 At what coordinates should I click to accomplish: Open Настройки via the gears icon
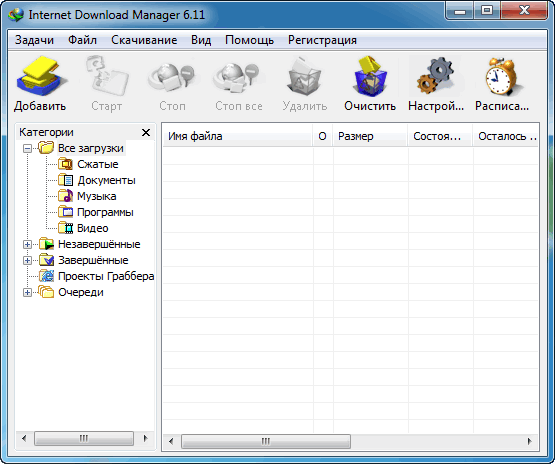click(x=435, y=76)
